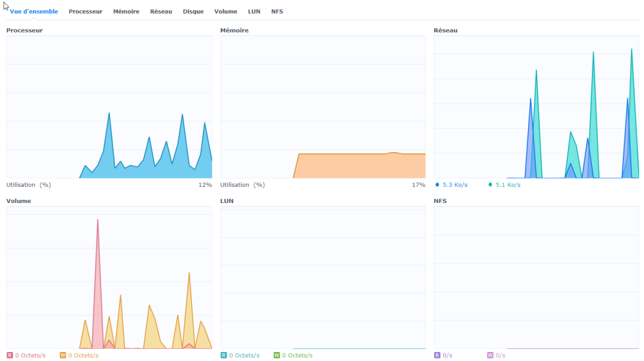Click the violet W icon under NFS chart
This screenshot has height=361, width=644.
pyautogui.click(x=490, y=355)
